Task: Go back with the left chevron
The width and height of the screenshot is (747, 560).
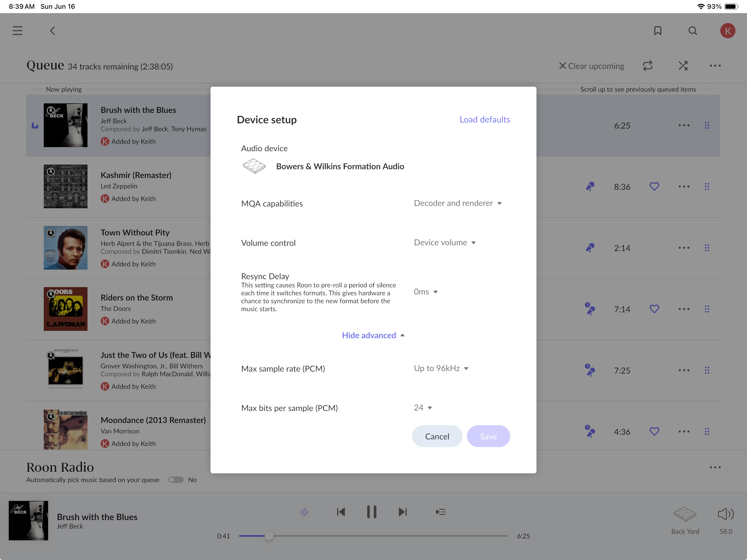Action: pyautogui.click(x=52, y=31)
